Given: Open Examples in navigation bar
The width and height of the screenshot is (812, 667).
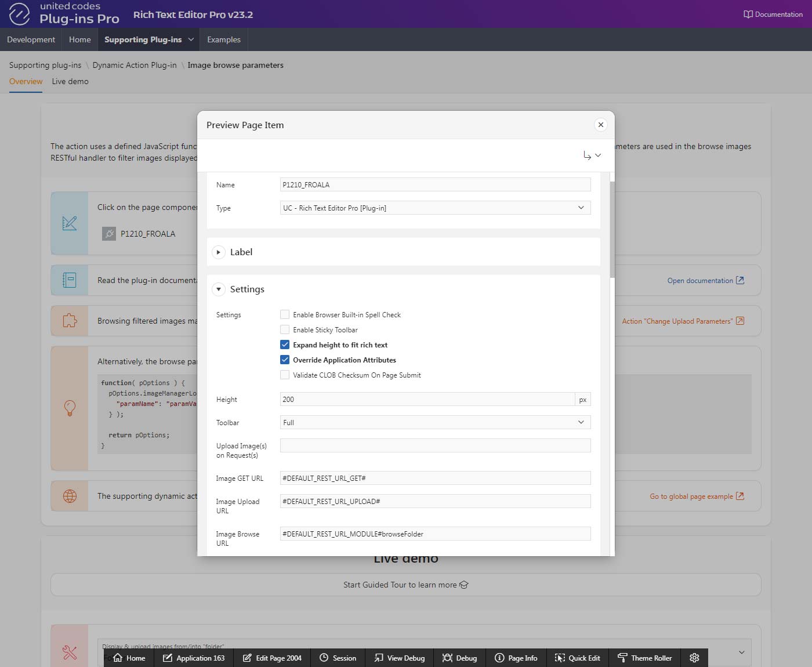Looking at the screenshot, I should pos(224,39).
